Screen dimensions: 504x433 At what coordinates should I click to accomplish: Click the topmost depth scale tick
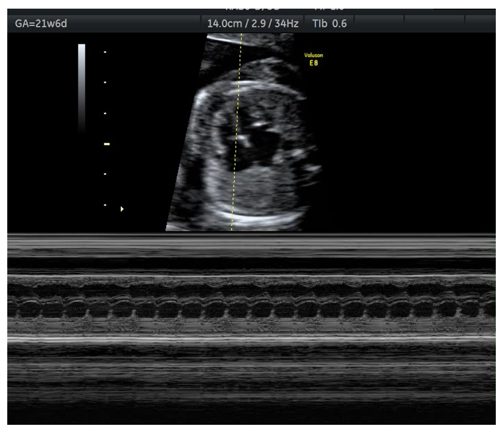pos(105,52)
